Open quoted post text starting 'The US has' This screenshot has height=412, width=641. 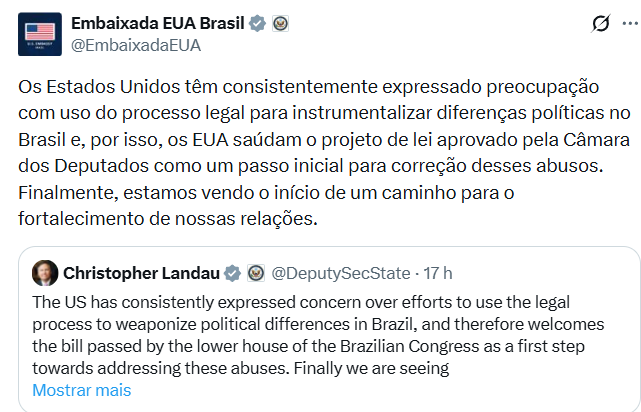(x=300, y=301)
